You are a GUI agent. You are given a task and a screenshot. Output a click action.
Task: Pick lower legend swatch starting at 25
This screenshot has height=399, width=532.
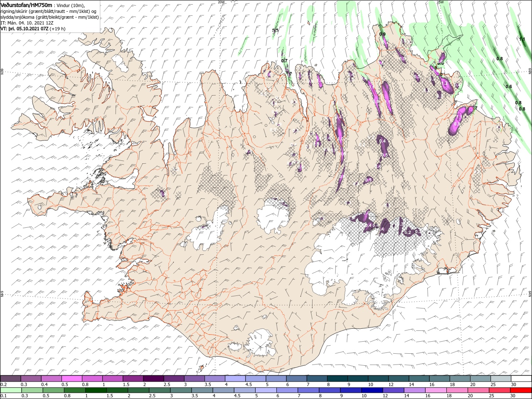[x=499, y=390]
